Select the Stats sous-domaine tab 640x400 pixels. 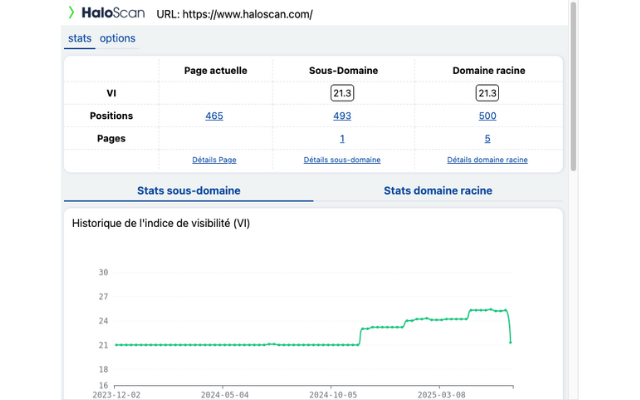pos(188,190)
